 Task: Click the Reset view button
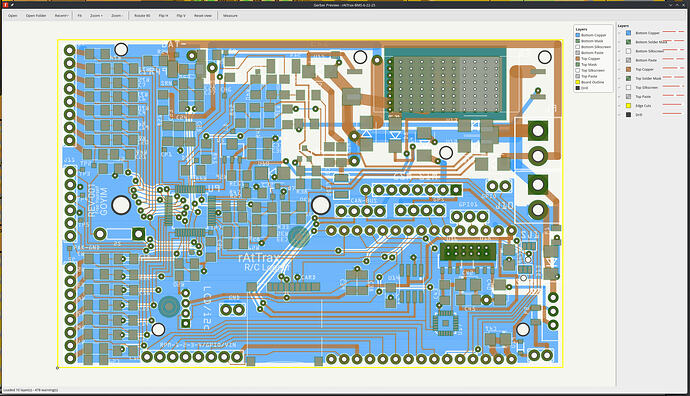point(203,15)
